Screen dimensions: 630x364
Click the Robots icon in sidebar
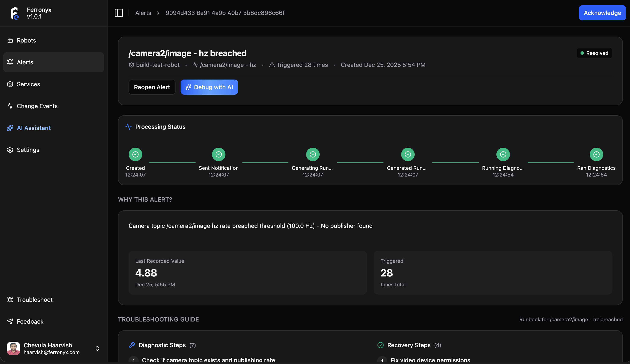tap(10, 40)
